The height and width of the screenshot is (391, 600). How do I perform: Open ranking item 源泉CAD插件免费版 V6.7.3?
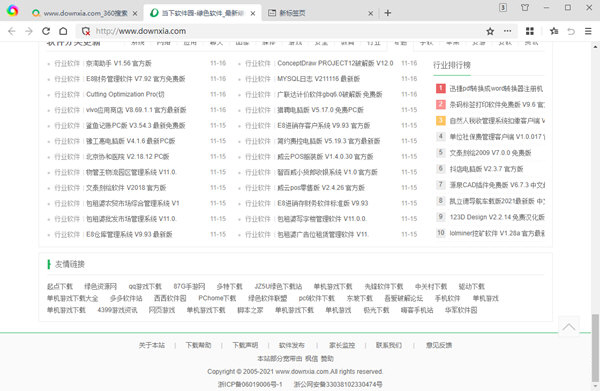pyautogui.click(x=497, y=185)
